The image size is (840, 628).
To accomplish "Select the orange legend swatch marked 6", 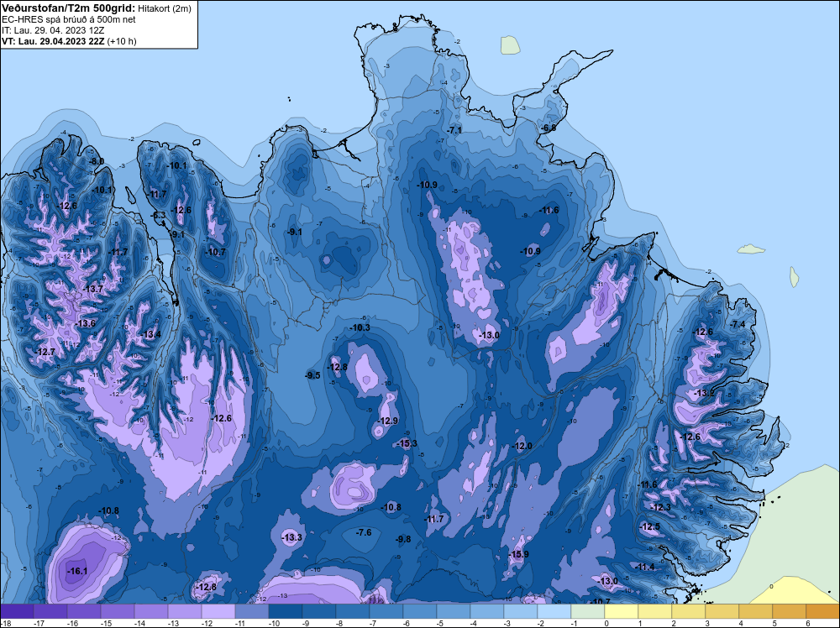I will click(823, 611).
